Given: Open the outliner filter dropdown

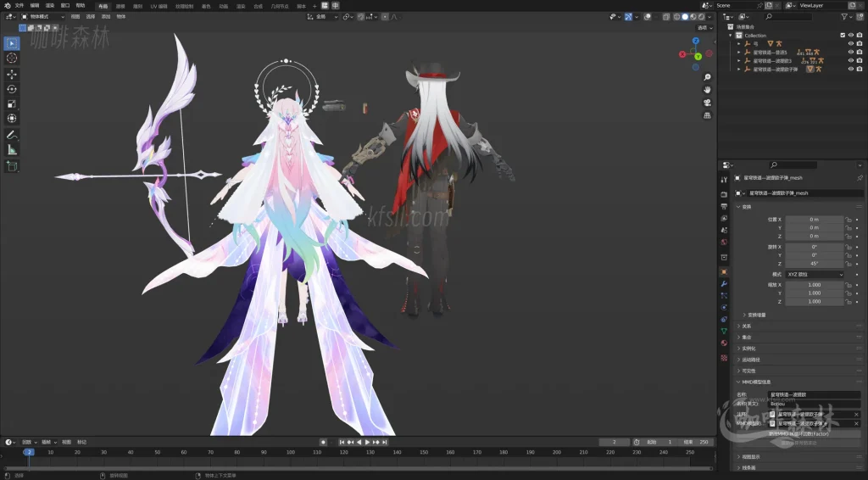Looking at the screenshot, I should 846,17.
